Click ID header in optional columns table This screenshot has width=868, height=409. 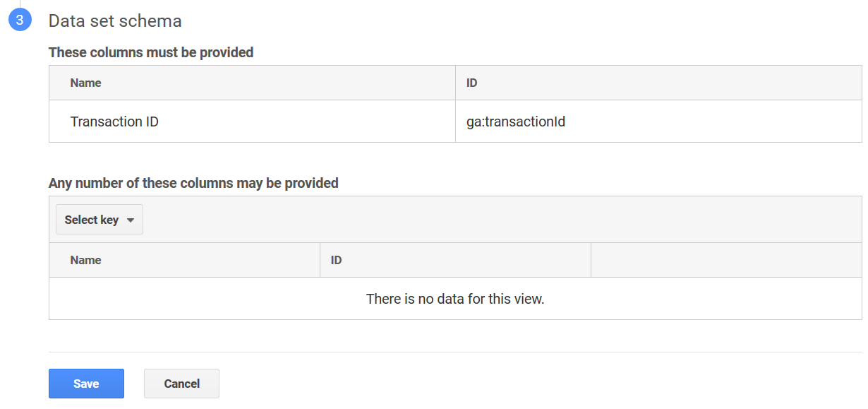coord(337,260)
